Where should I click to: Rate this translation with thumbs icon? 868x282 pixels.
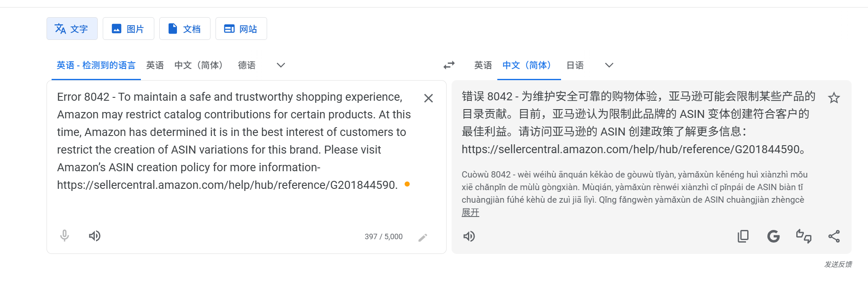[x=803, y=236]
